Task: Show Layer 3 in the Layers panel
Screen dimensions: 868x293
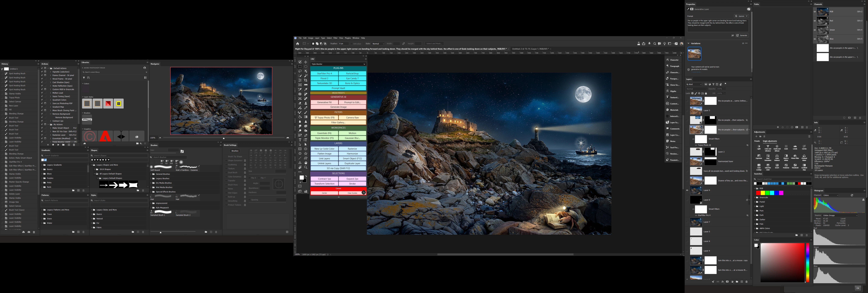Action: coord(687,110)
